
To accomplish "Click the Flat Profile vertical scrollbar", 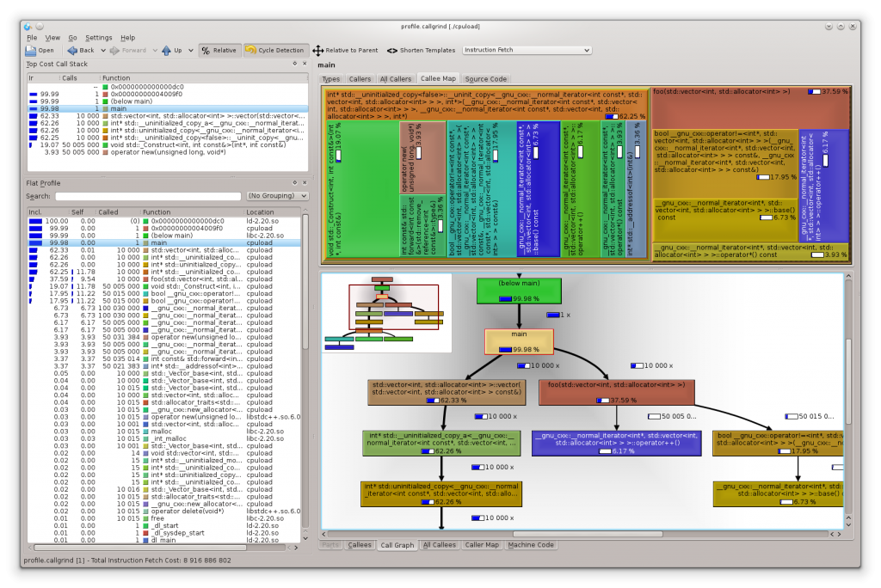I will [305, 281].
